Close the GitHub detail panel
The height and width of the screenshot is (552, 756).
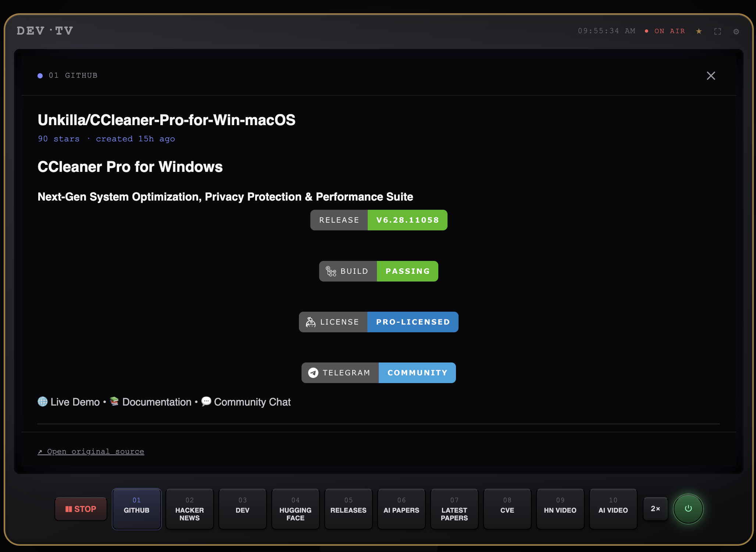click(711, 76)
